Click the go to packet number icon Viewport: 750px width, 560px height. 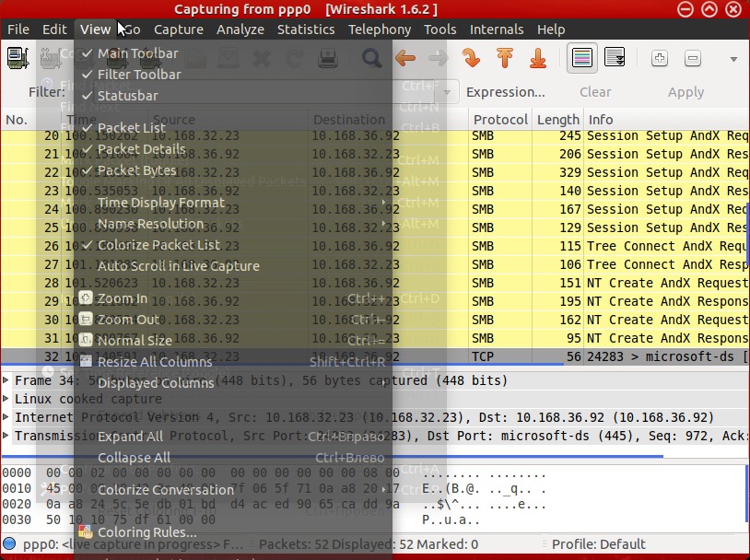tap(471, 58)
